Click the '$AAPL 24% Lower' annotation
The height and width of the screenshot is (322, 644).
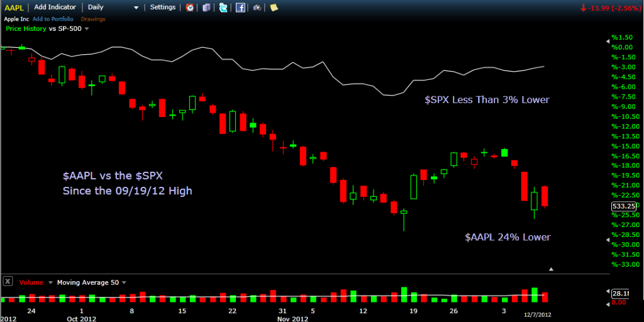tap(508, 237)
